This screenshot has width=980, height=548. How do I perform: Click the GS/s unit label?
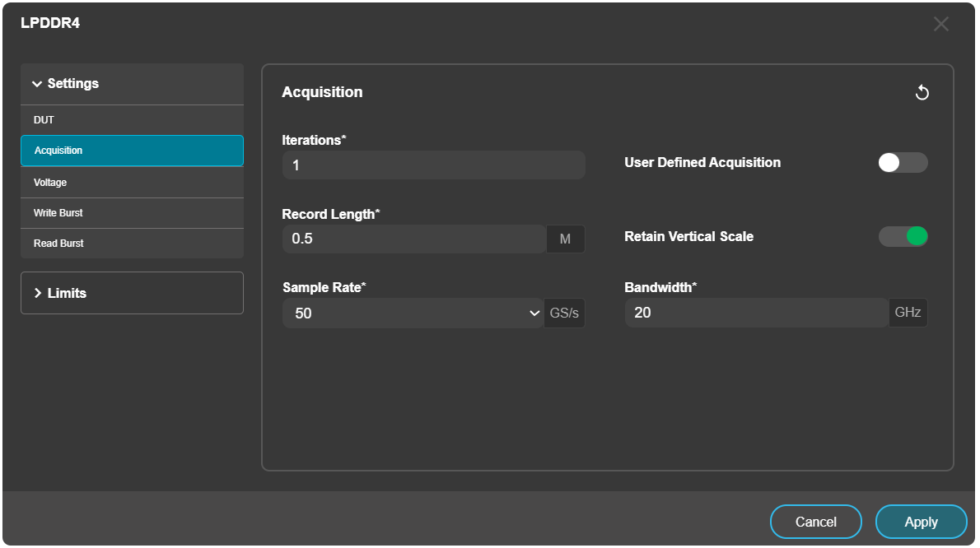coord(564,313)
